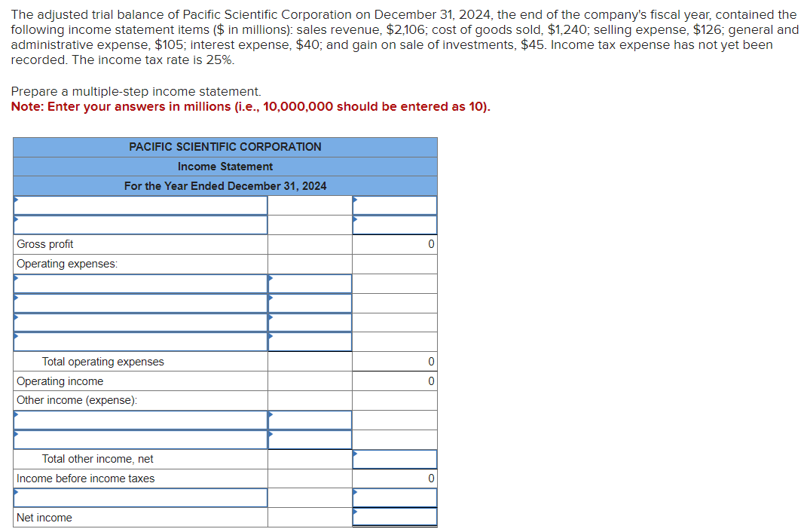Select the first other income amount field
804x532 pixels.
pos(310,420)
